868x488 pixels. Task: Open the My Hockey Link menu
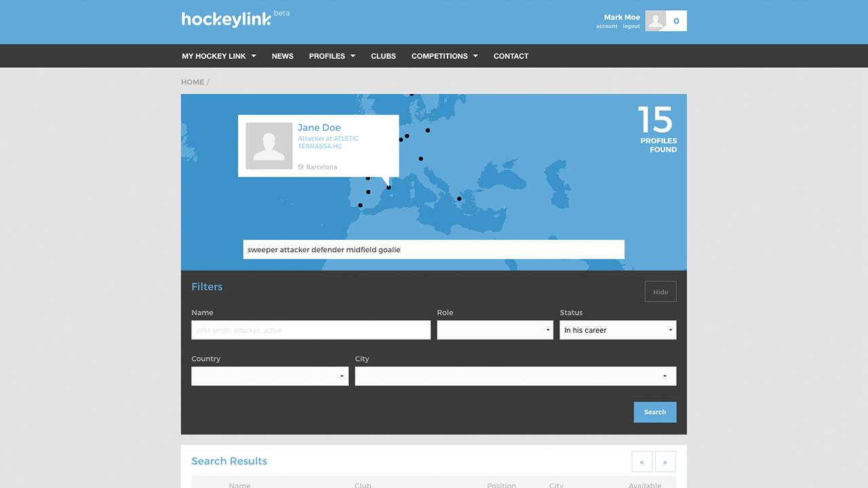219,56
